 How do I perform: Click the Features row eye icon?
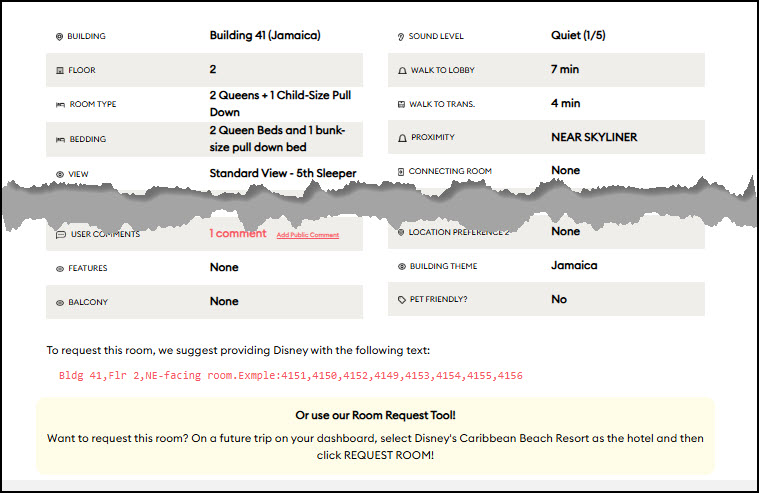[60, 269]
